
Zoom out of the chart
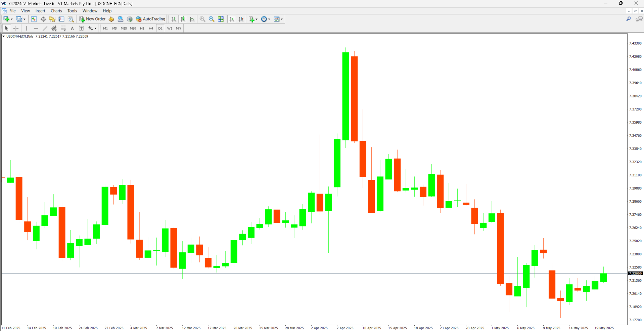click(212, 19)
